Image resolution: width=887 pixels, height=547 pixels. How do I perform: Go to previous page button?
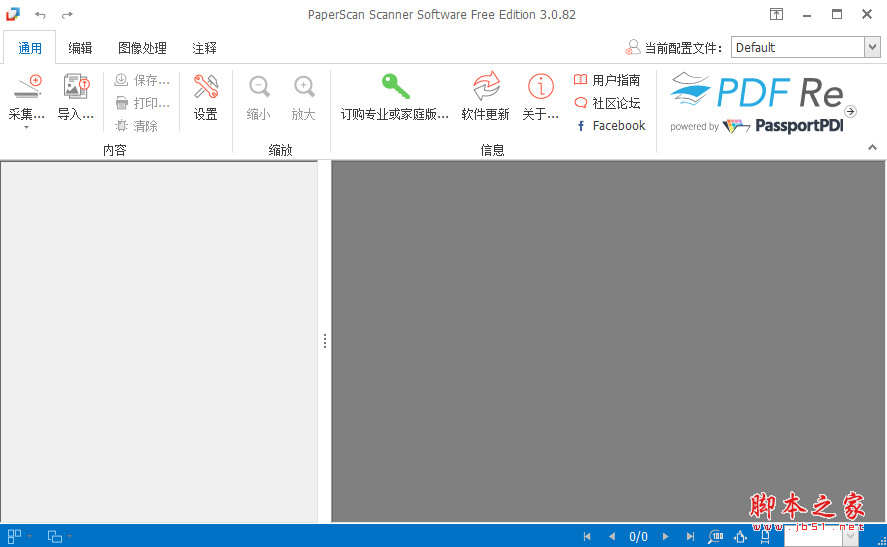[x=612, y=536]
